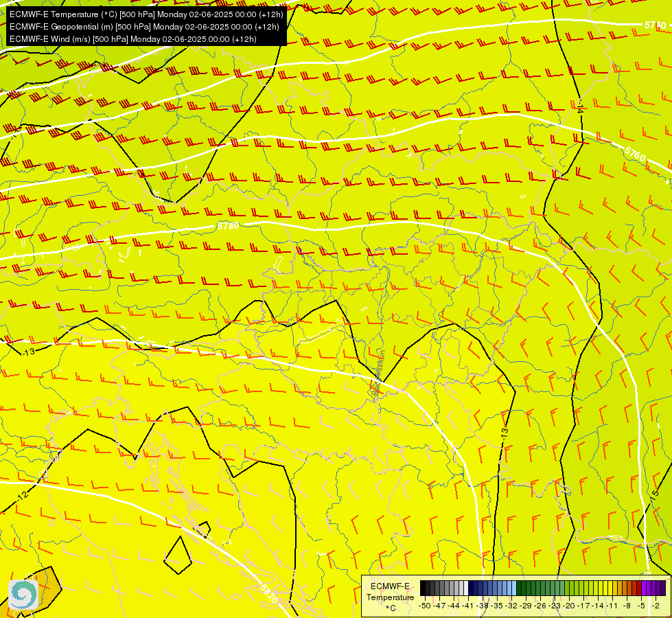The image size is (672, 618).
Task: Click the -17 tick on temperature legend
Action: (x=583, y=606)
